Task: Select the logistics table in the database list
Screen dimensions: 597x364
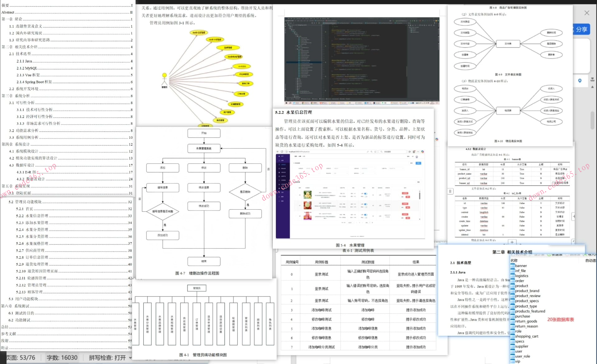Action: 521,276
